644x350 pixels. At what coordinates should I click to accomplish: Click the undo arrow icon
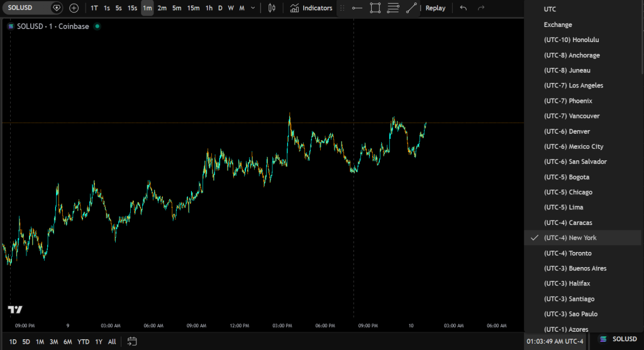pyautogui.click(x=464, y=8)
